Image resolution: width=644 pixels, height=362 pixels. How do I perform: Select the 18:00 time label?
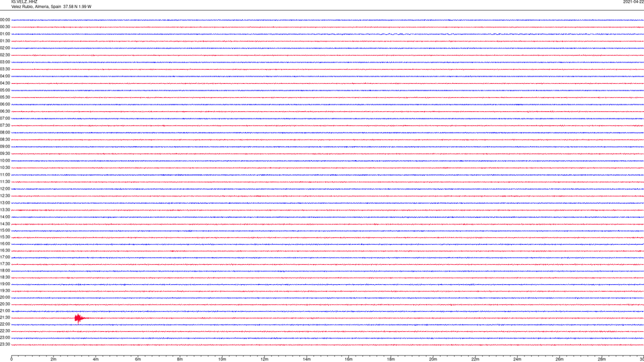pyautogui.click(x=5, y=271)
